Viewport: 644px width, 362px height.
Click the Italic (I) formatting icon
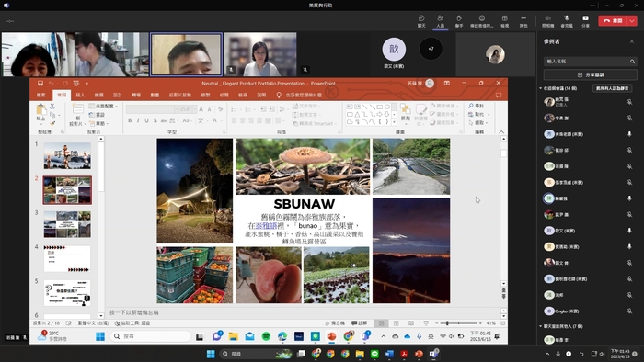[138, 120]
